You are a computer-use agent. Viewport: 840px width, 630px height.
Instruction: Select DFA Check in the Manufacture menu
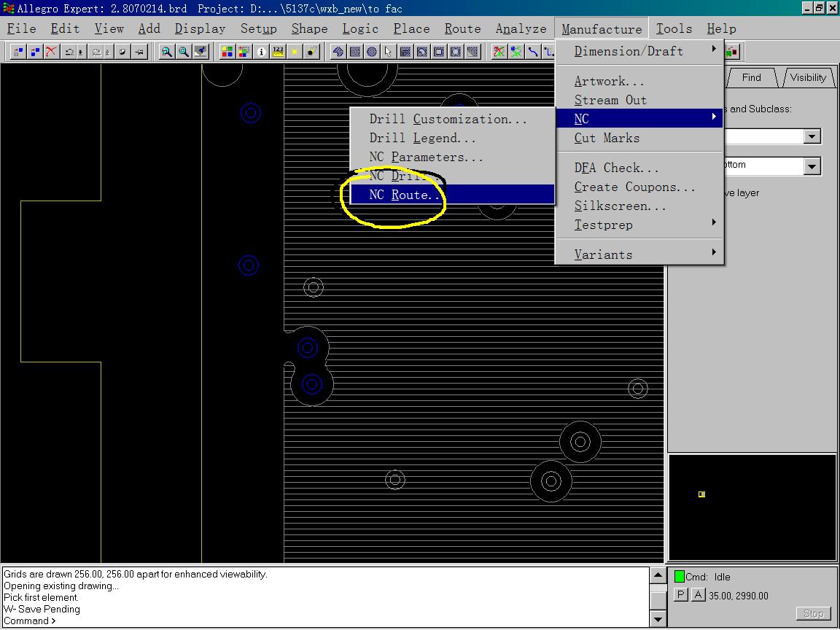click(x=639, y=168)
